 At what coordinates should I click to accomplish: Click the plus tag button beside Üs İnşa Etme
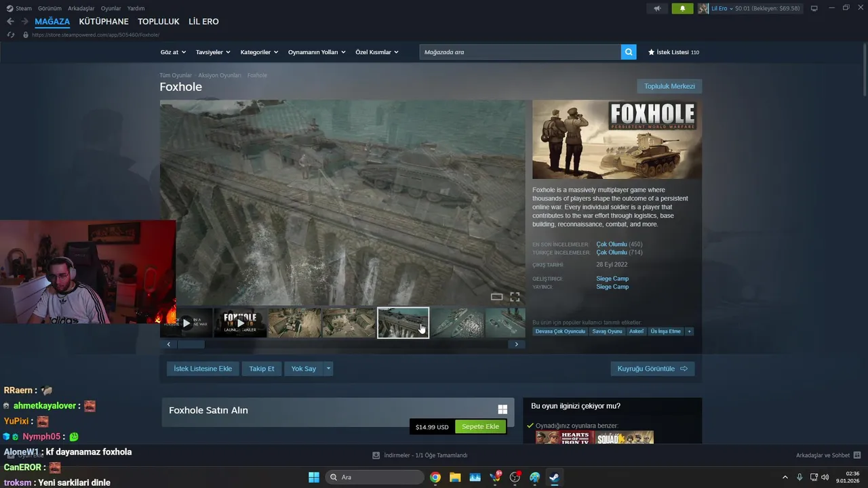tap(690, 331)
